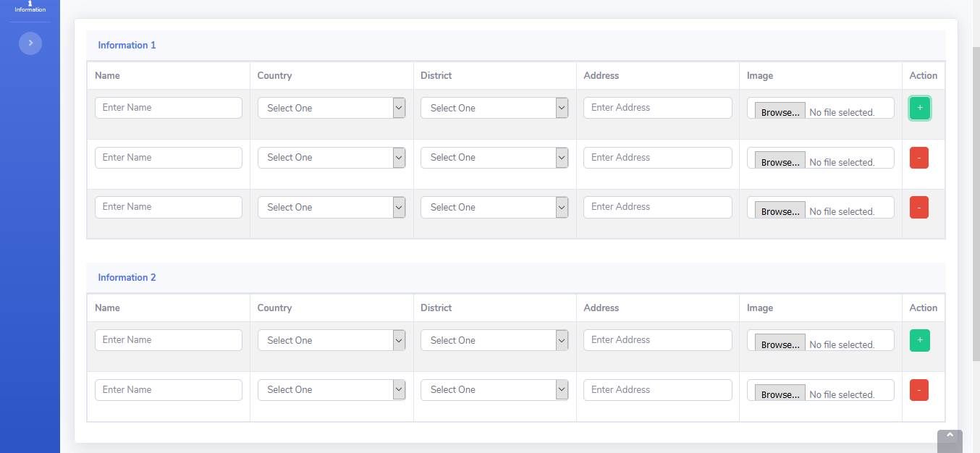Open District dropdown in Information 1 second row

(x=494, y=158)
